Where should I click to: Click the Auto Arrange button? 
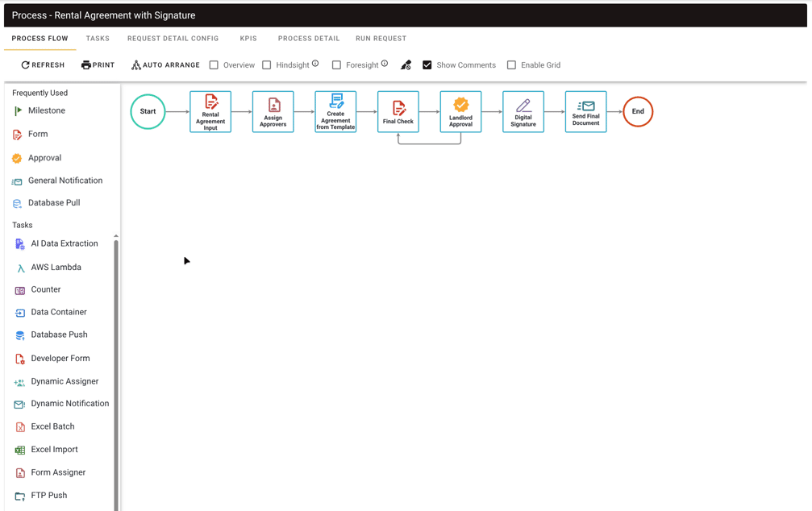(x=165, y=65)
